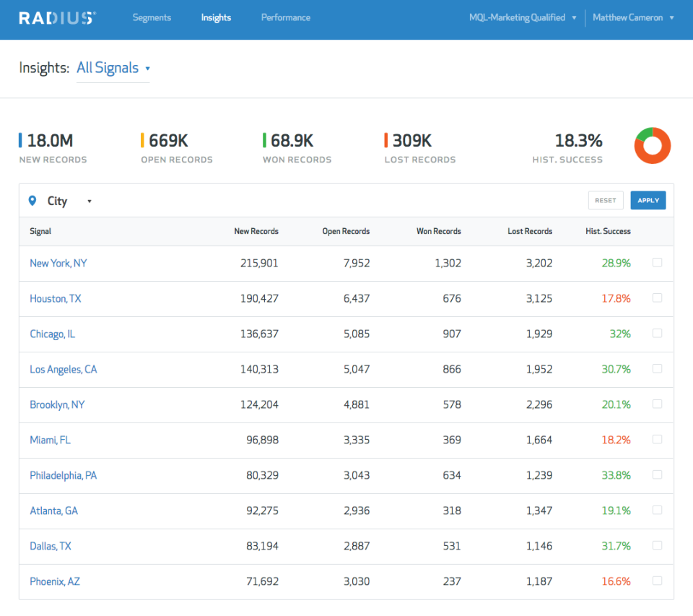Sort by the New Records column header
This screenshot has height=616, width=693.
tap(256, 231)
